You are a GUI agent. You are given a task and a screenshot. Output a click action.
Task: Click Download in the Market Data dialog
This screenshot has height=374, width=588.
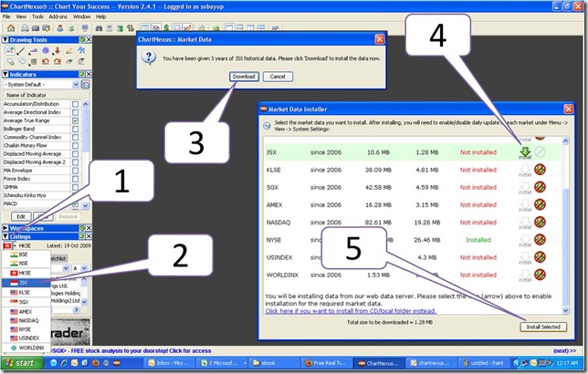[244, 77]
